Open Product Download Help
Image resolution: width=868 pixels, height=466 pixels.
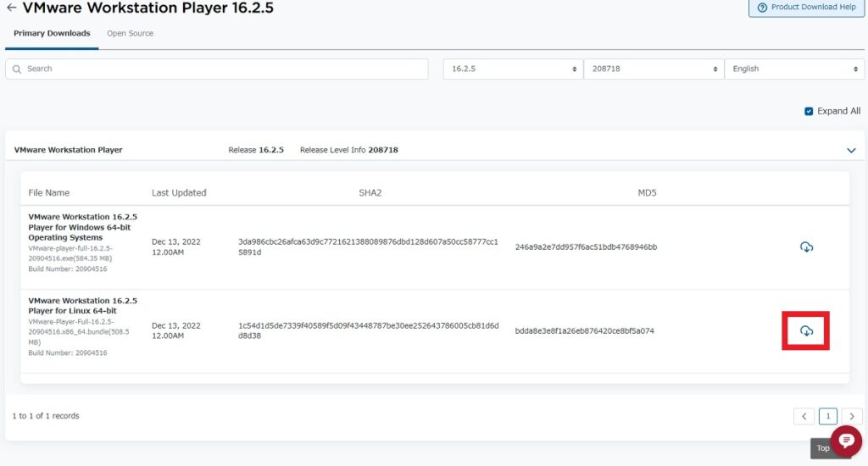tap(807, 7)
